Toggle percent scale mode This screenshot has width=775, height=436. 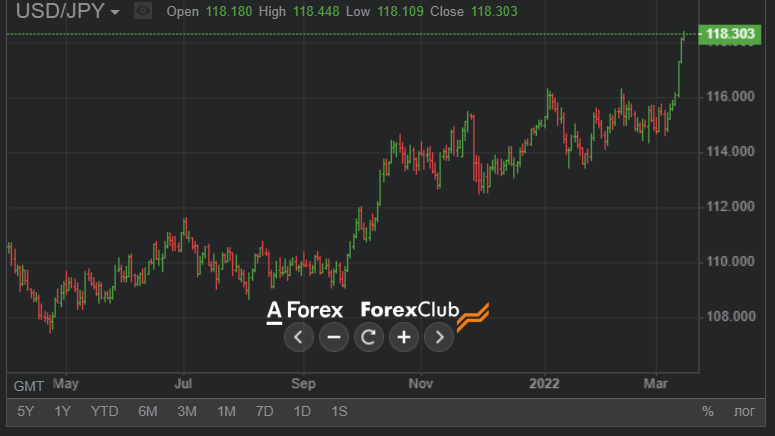pos(708,411)
